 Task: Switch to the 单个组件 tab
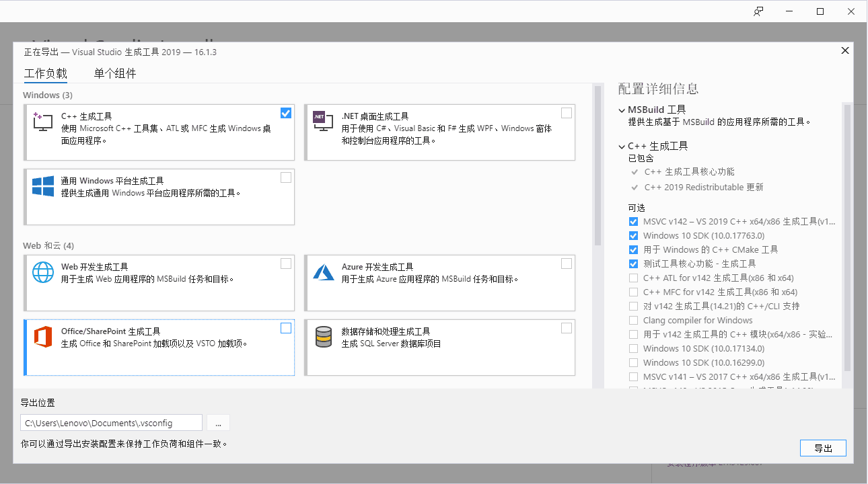(x=115, y=73)
